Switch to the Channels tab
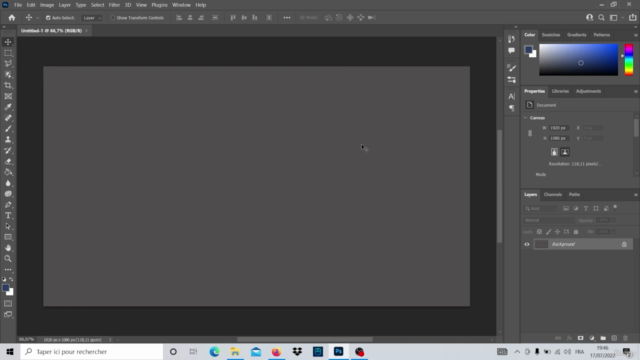 coord(553,195)
